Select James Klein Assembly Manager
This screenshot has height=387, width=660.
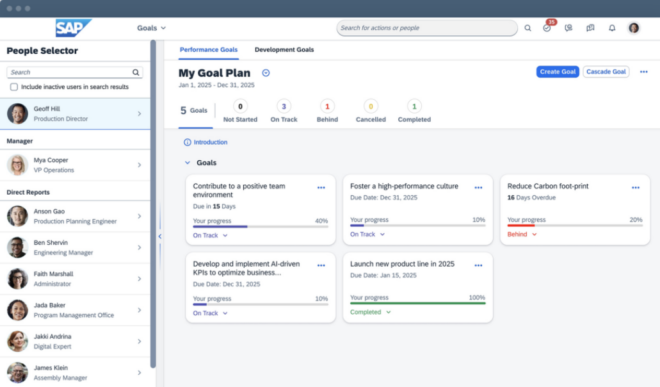(75, 373)
